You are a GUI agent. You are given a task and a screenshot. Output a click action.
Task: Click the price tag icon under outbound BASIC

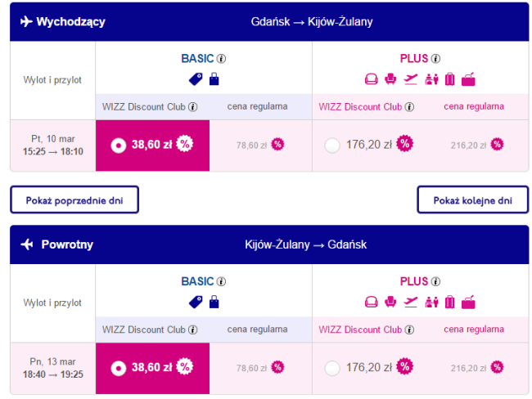(x=196, y=79)
